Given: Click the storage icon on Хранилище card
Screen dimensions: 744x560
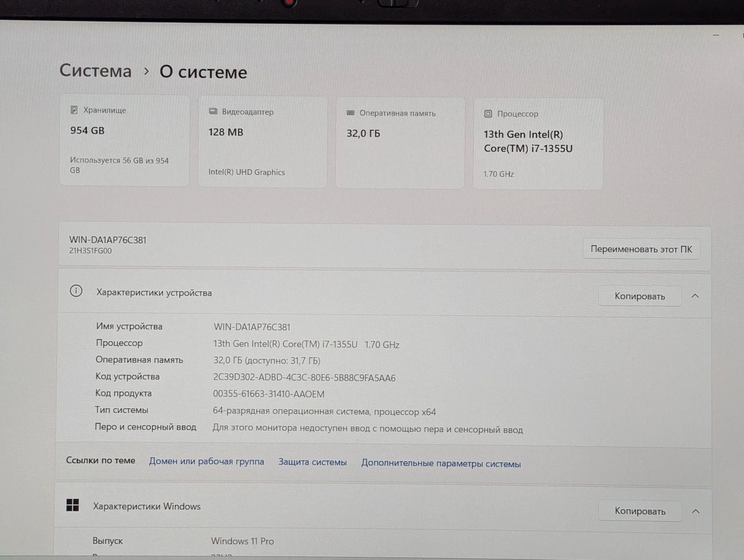Looking at the screenshot, I should pyautogui.click(x=74, y=110).
